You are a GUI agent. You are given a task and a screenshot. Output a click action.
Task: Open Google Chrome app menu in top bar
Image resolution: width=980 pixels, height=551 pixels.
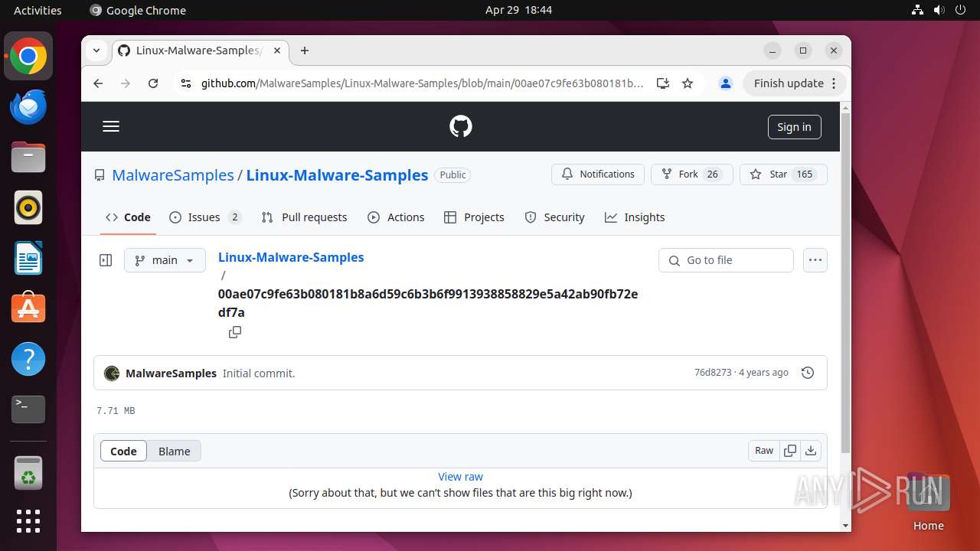[138, 10]
